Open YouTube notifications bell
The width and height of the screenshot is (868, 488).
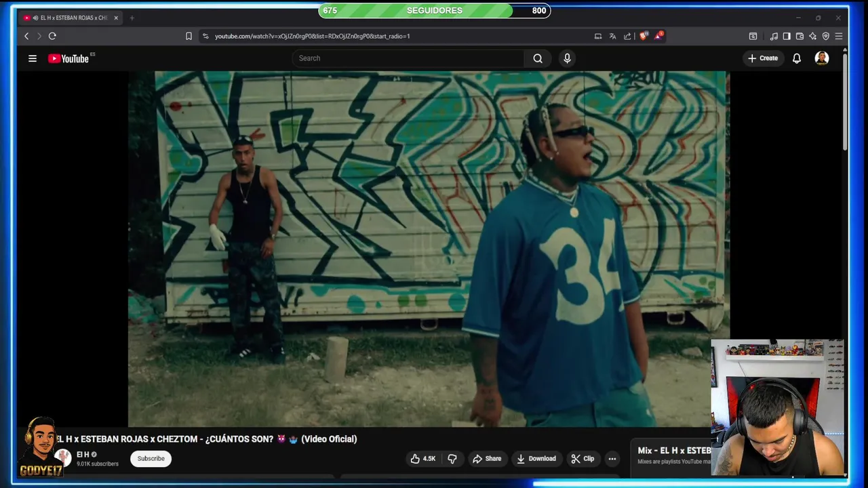(x=797, y=58)
